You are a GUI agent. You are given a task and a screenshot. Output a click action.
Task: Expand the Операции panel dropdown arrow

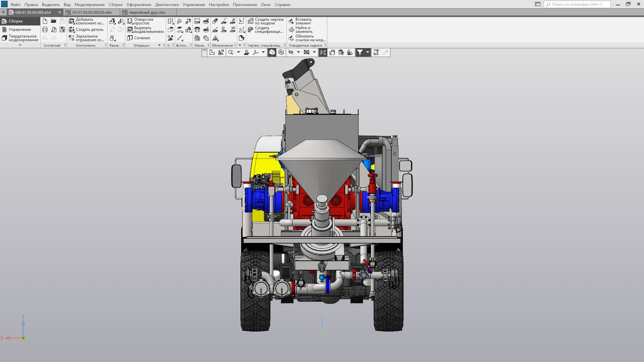click(159, 45)
